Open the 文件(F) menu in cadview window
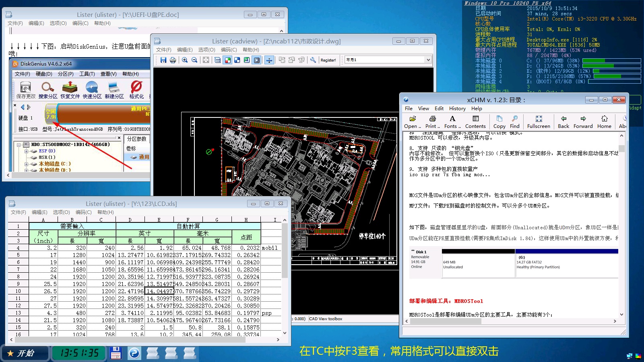 [164, 50]
